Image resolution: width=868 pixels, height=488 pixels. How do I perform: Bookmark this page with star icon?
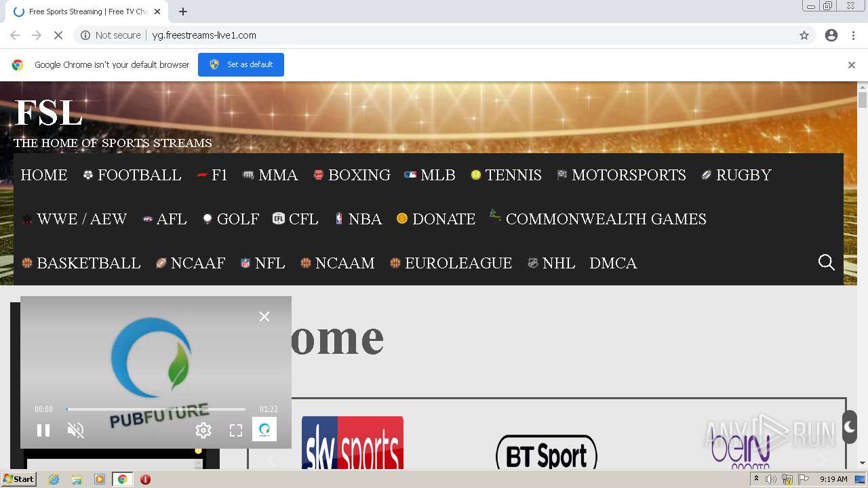point(804,35)
